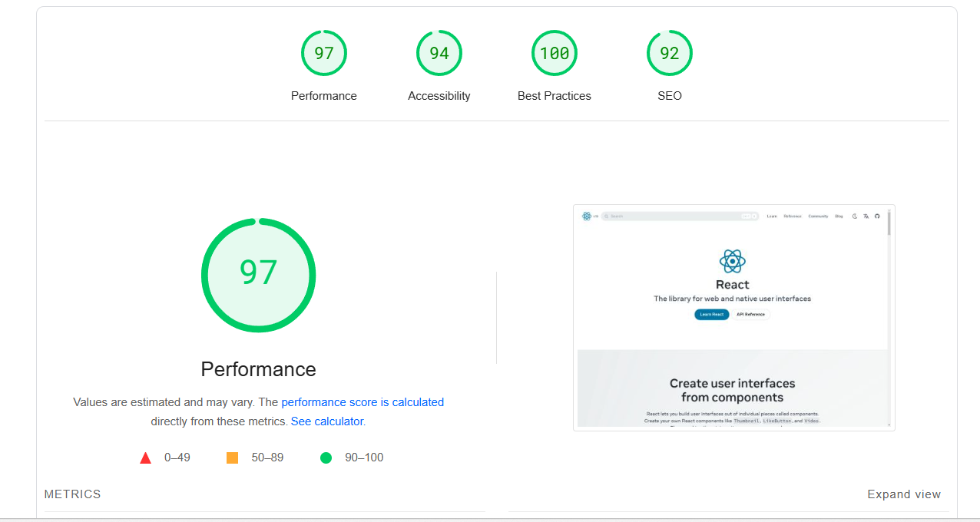
Task: Select the Accessibility label in the score row
Action: pos(439,96)
